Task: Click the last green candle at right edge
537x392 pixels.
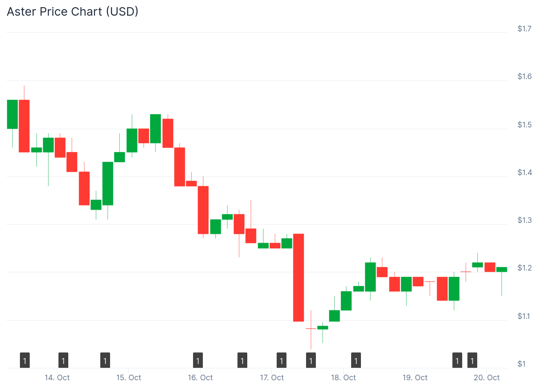Action: coord(502,269)
